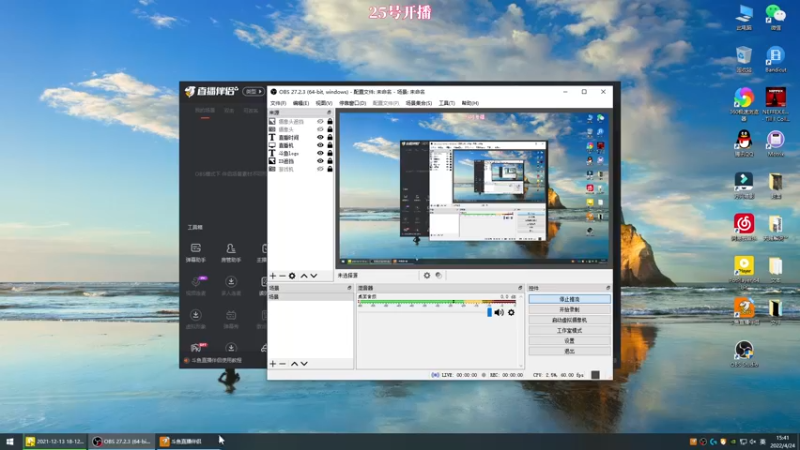This screenshot has width=800, height=450.
Task: Toggle visibility of first source in list
Action: point(320,121)
